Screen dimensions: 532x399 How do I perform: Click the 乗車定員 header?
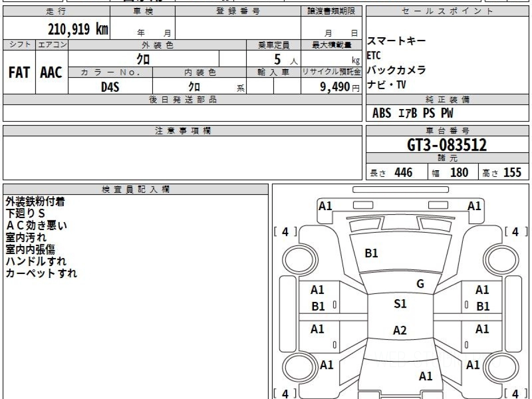coord(274,45)
